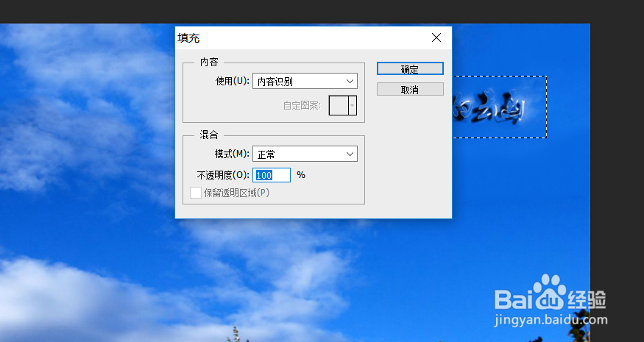
Task: Click the 不透明度(O) opacity input field
Action: (272, 175)
